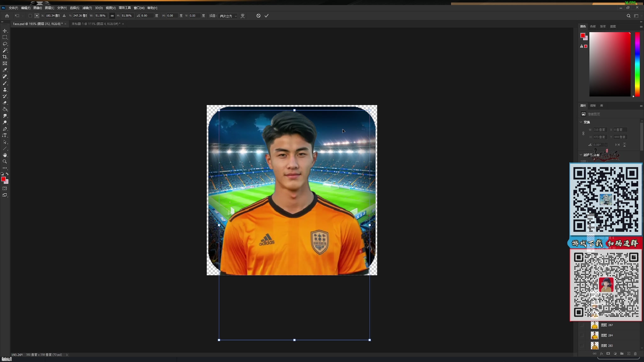This screenshot has height=362, width=644.
Task: Click the foreground color swatch in Color panel
Action: pyautogui.click(x=583, y=36)
